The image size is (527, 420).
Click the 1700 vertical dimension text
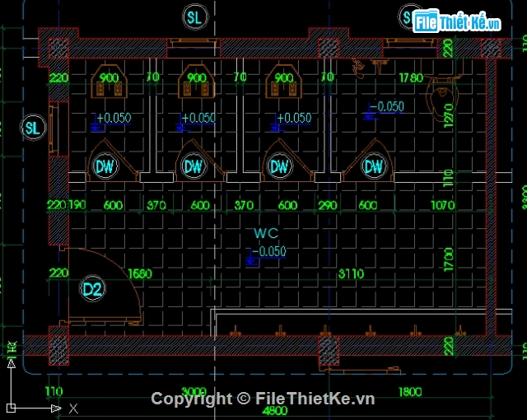[449, 259]
